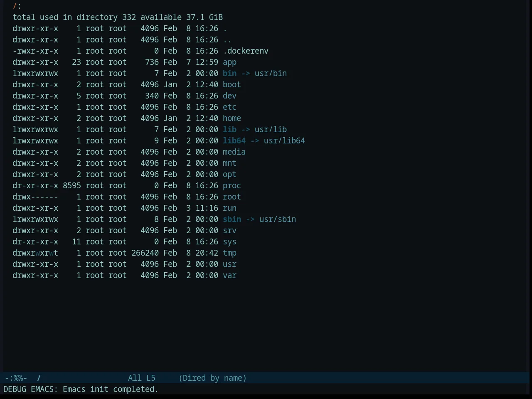
Task: Open the etc directory
Action: pyautogui.click(x=229, y=107)
